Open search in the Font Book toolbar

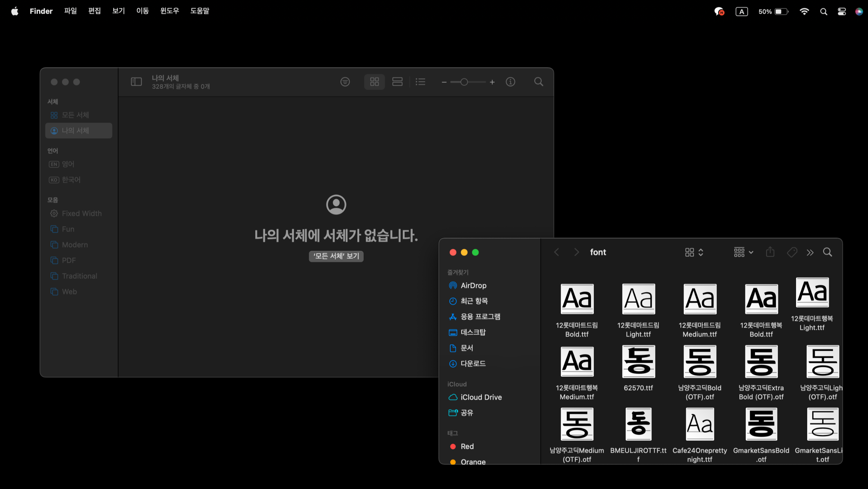[x=538, y=82]
